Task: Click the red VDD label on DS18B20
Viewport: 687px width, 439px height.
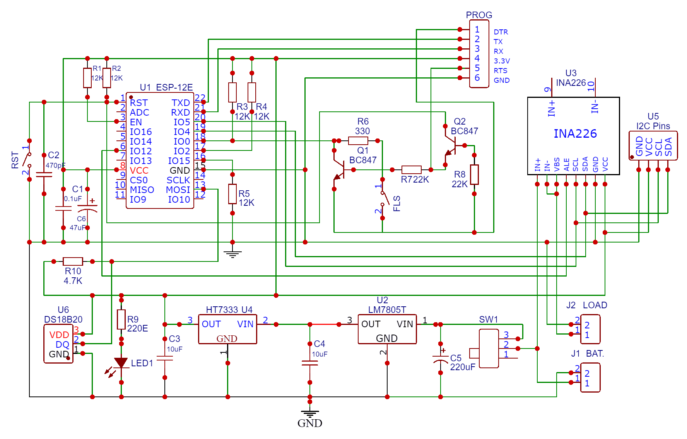Action: [59, 335]
